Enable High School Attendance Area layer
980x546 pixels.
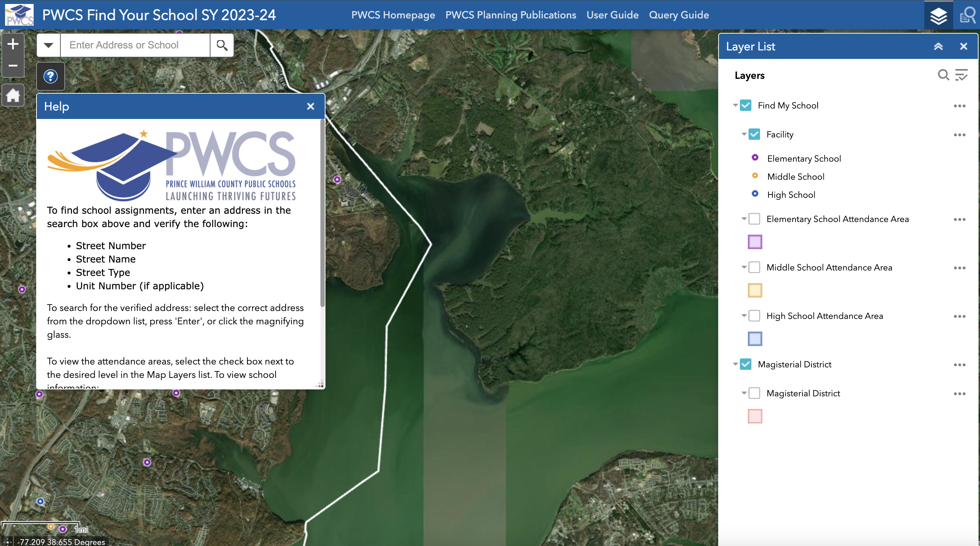click(754, 316)
